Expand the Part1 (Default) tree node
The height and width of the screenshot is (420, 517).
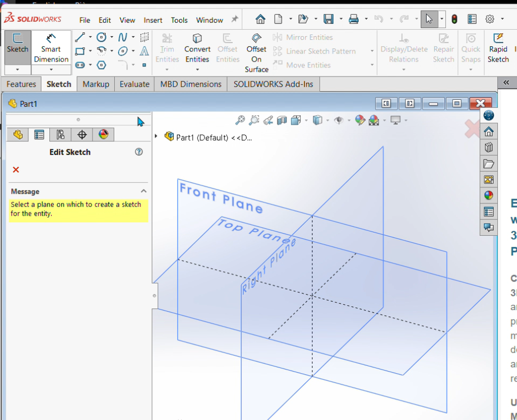(156, 136)
